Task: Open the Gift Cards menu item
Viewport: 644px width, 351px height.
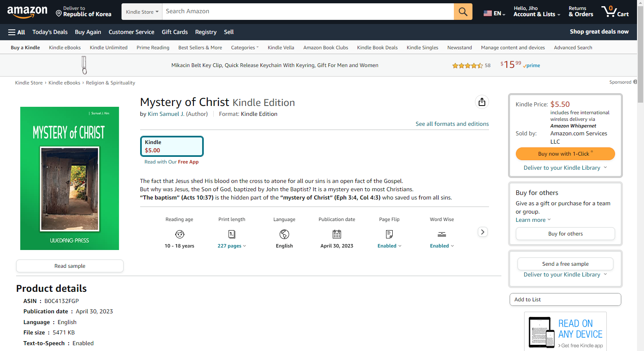Action: (174, 32)
